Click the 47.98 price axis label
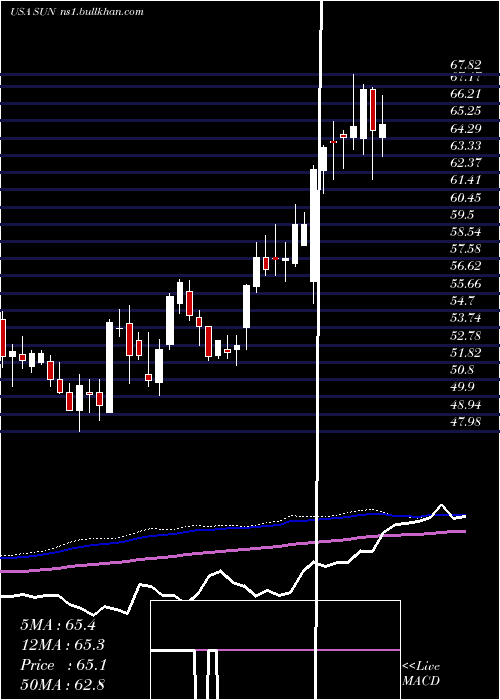500x700 pixels. click(465, 421)
